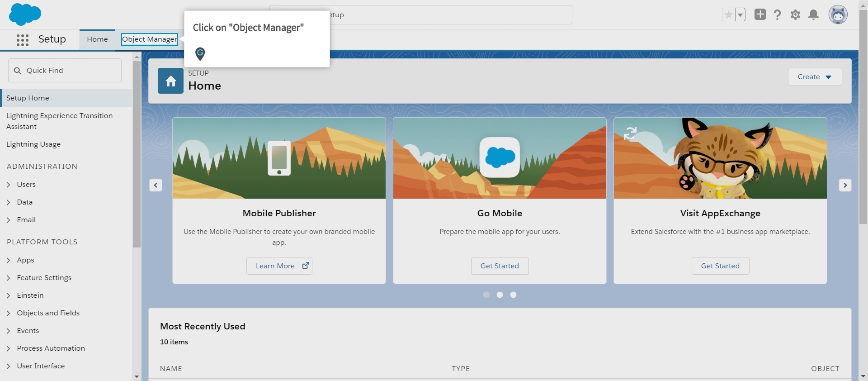
Task: Expand the Data section chevron
Action: coord(9,202)
